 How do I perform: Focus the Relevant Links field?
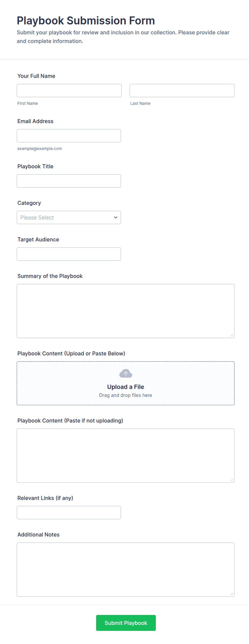(x=69, y=512)
